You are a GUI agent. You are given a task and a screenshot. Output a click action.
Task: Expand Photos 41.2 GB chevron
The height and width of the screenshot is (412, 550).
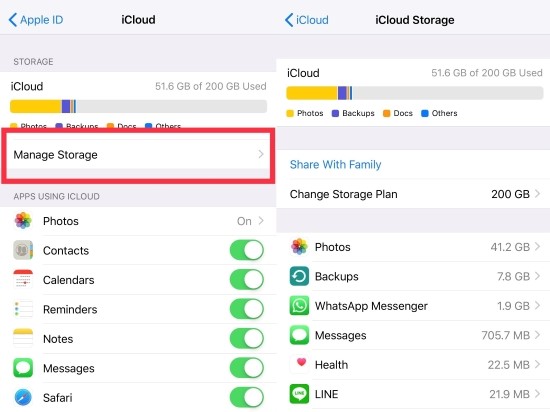tap(537, 246)
